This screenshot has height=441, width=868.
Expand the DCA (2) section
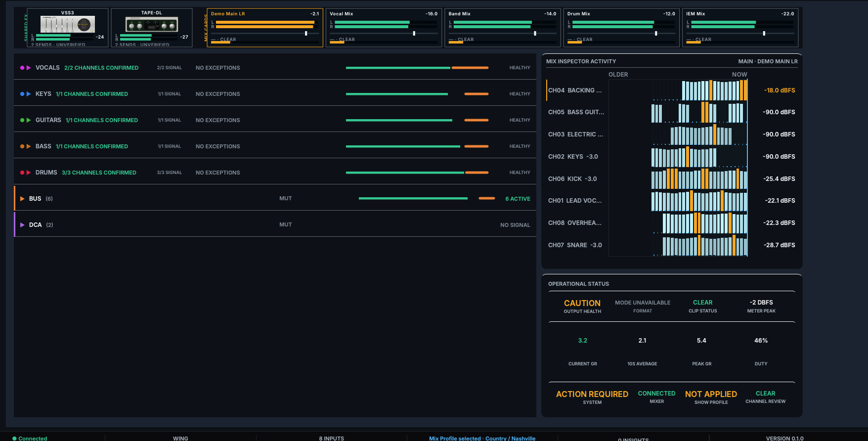pyautogui.click(x=22, y=225)
